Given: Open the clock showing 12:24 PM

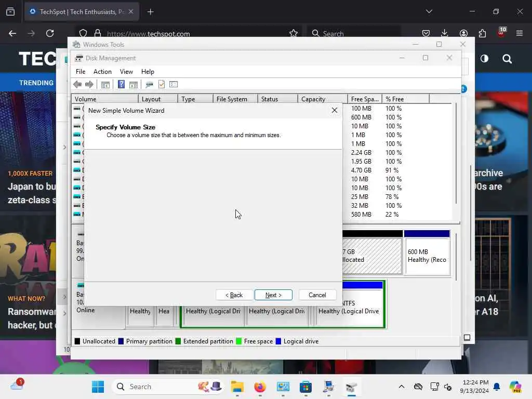Looking at the screenshot, I should [474, 387].
